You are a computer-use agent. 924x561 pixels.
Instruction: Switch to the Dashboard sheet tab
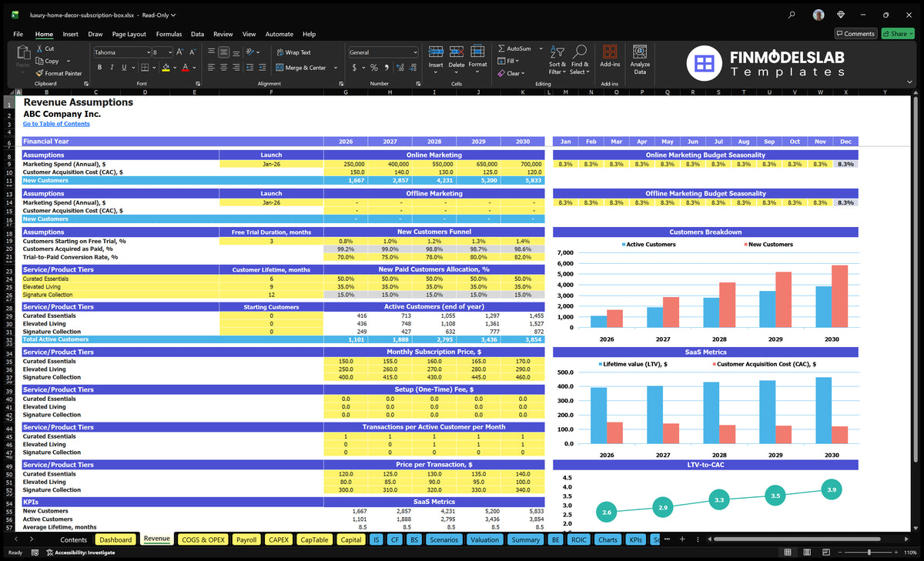pos(115,539)
